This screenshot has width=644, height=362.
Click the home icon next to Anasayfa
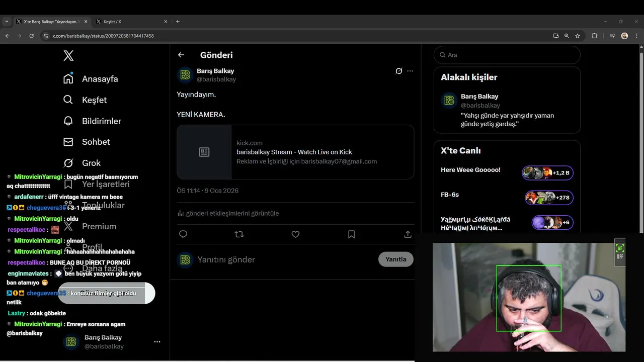click(68, 78)
